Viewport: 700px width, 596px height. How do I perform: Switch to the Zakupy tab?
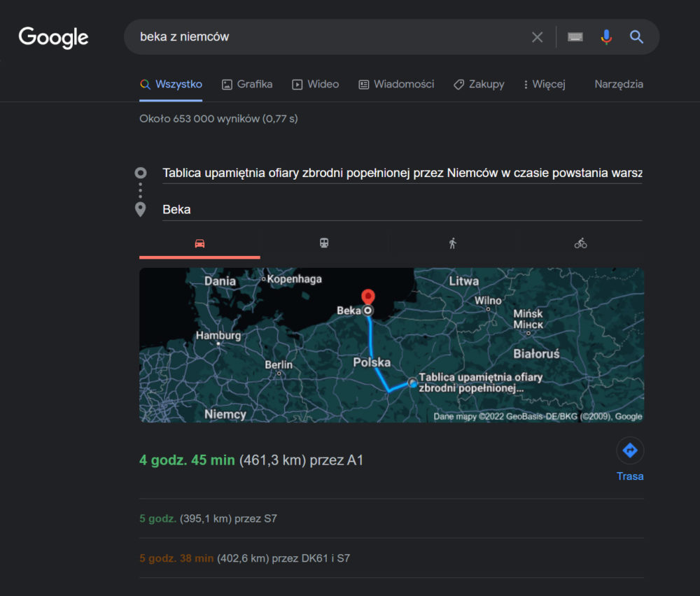tap(479, 85)
